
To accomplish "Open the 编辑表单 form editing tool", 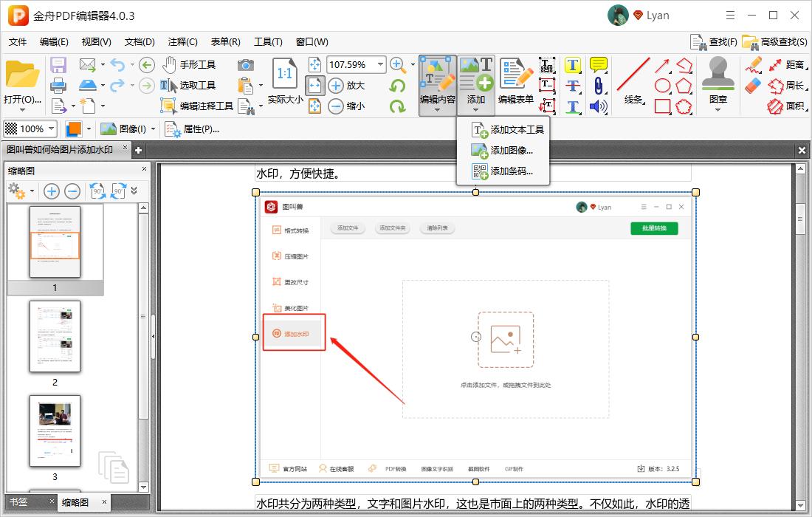I will tap(515, 81).
